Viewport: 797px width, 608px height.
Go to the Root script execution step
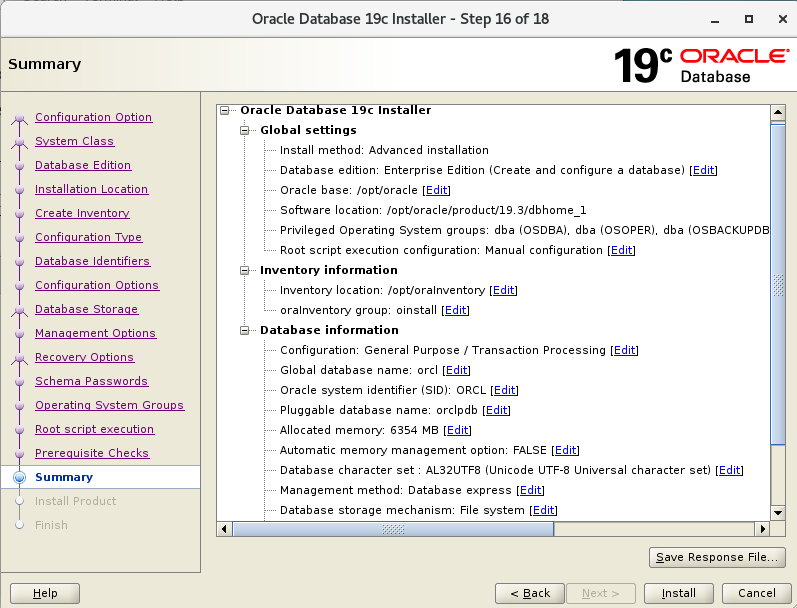pyautogui.click(x=95, y=429)
